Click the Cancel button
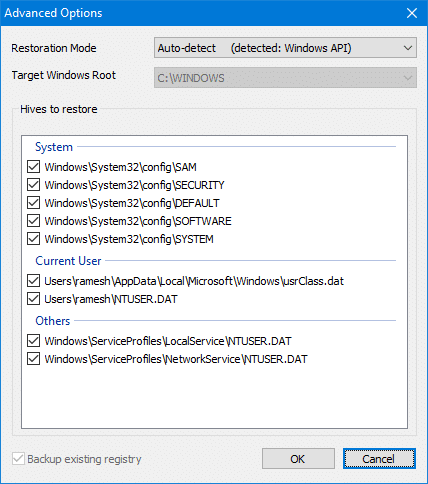The height and width of the screenshot is (484, 428). click(379, 459)
